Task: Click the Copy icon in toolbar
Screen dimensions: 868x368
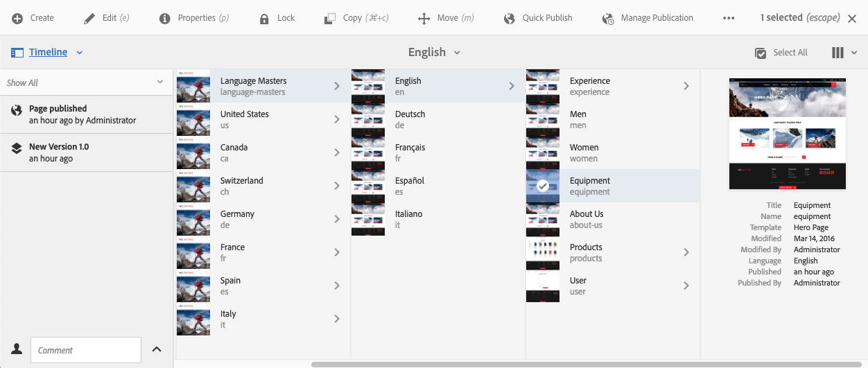Action: point(330,18)
